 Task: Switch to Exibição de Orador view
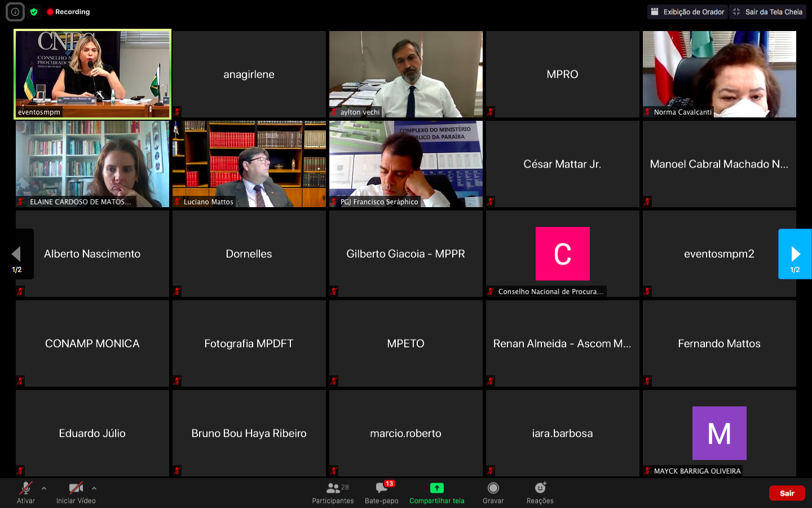coord(687,12)
